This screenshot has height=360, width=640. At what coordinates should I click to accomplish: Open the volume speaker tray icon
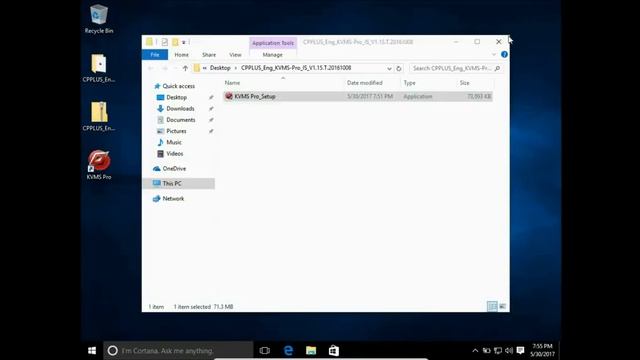pos(509,351)
